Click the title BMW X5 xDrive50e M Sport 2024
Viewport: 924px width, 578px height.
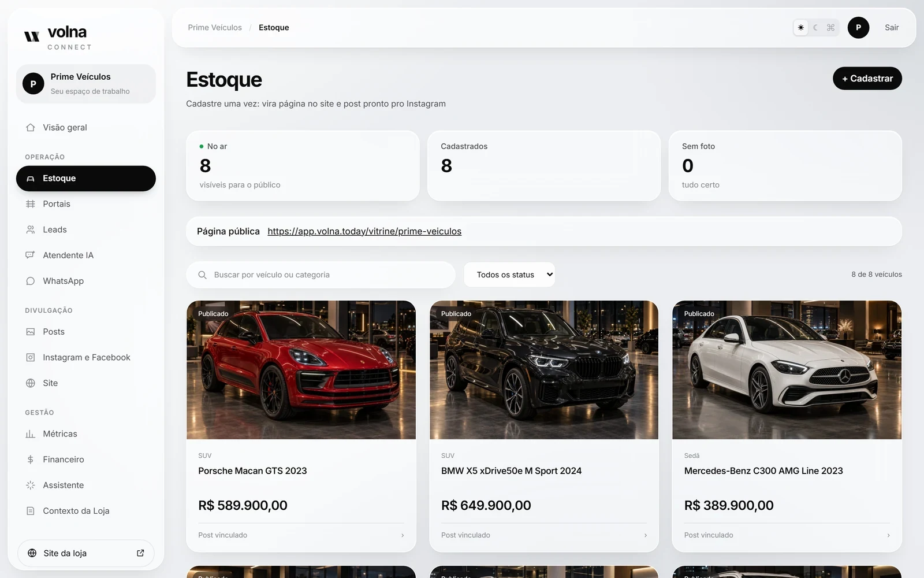(511, 471)
